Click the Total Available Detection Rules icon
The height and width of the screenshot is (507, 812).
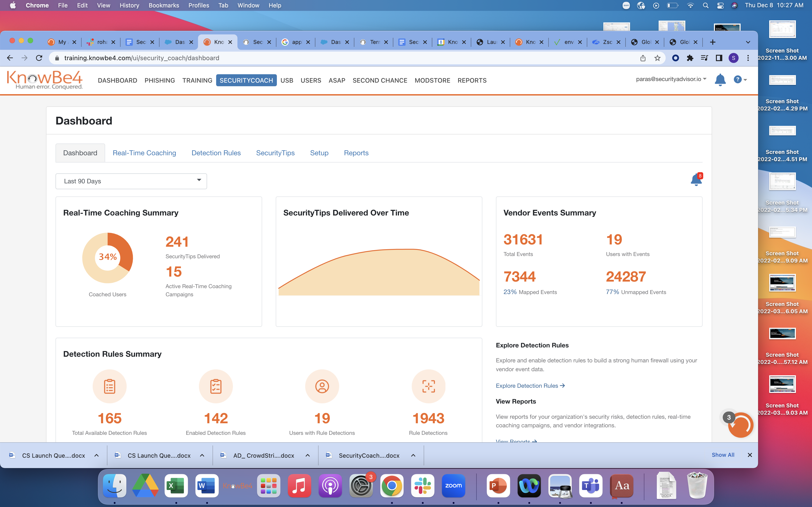(x=109, y=386)
